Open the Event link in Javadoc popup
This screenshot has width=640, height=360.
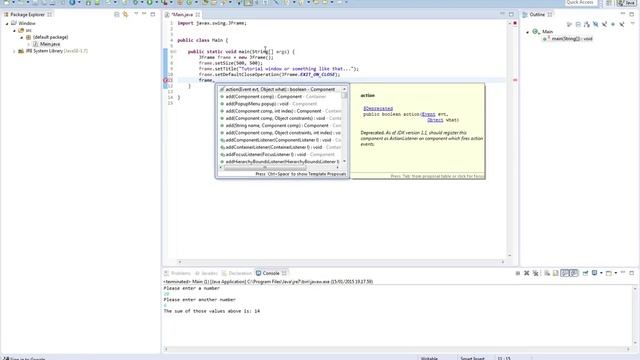coord(429,114)
